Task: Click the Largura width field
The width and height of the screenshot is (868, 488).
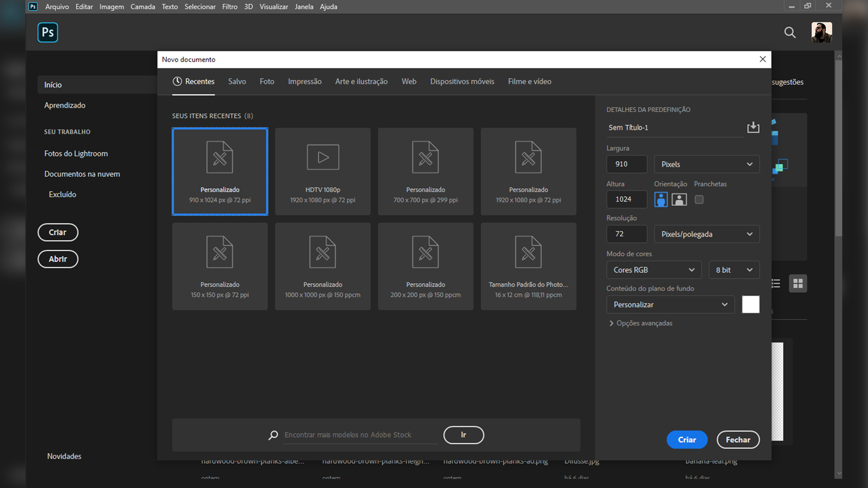Action: coord(627,164)
